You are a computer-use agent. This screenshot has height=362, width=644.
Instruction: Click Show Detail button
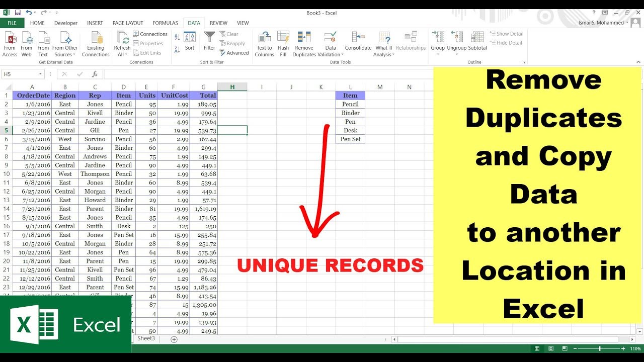click(x=507, y=34)
